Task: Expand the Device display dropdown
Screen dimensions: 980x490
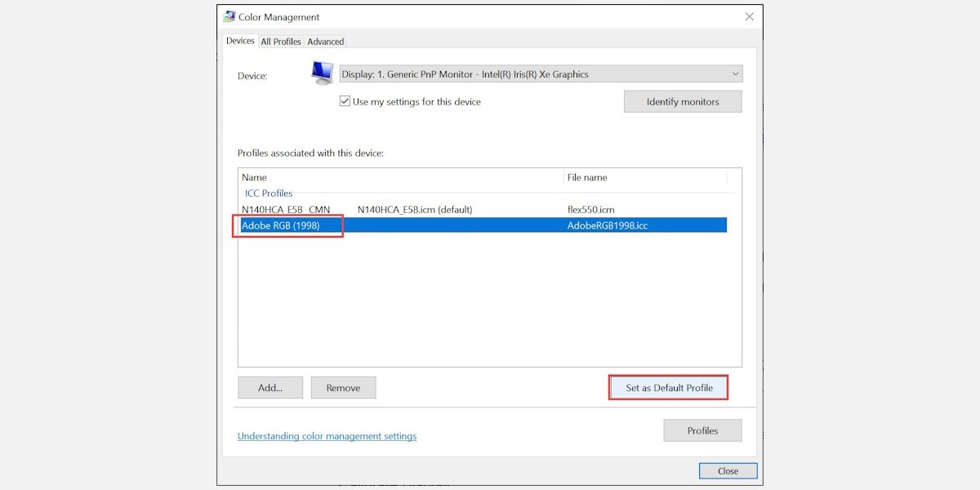Action: tap(541, 74)
